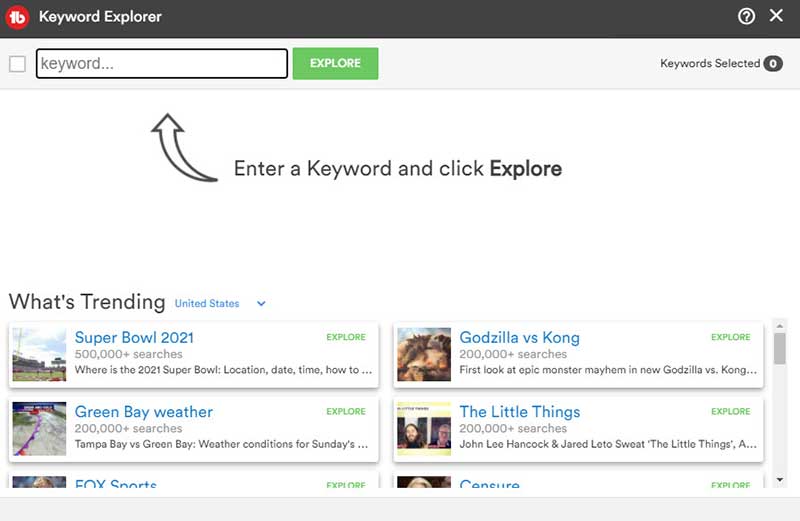This screenshot has width=800, height=521.
Task: Select the Super Bowl 2021 stadium thumbnail
Action: (39, 354)
